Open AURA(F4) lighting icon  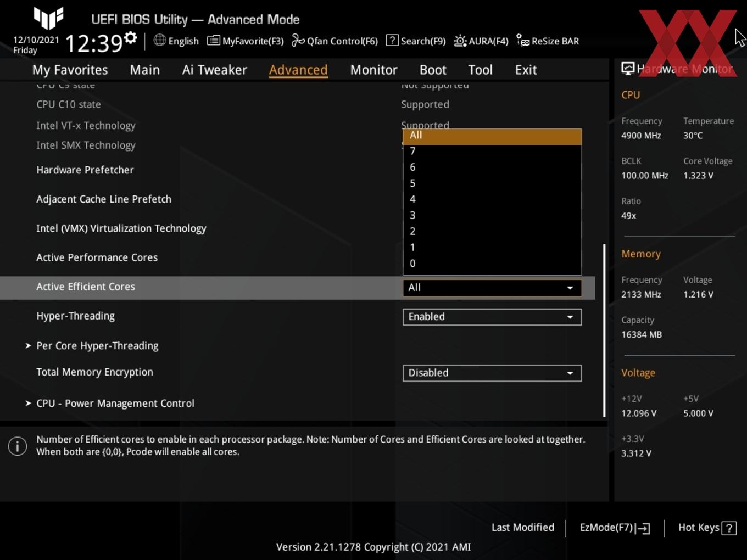point(460,41)
